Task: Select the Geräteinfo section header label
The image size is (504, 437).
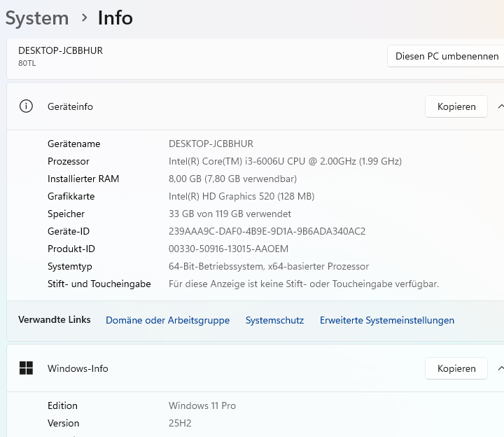Action: point(70,106)
